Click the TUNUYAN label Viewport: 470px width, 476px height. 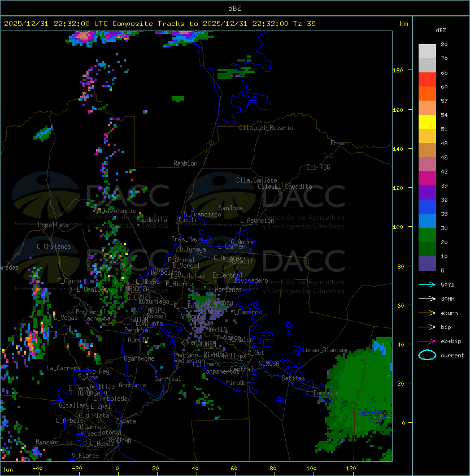[x=120, y=440]
